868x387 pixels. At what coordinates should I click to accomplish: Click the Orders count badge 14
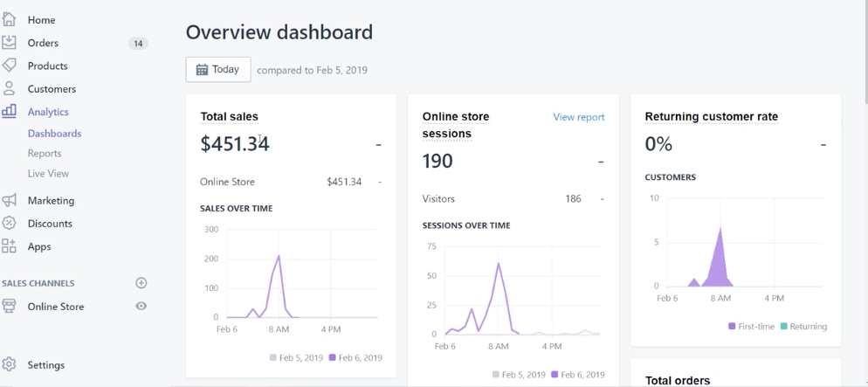(138, 43)
